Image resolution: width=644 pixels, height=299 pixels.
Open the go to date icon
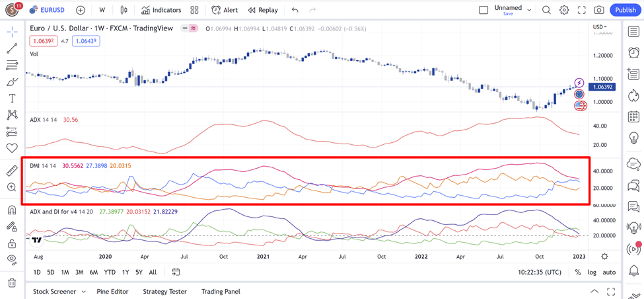pos(176,272)
